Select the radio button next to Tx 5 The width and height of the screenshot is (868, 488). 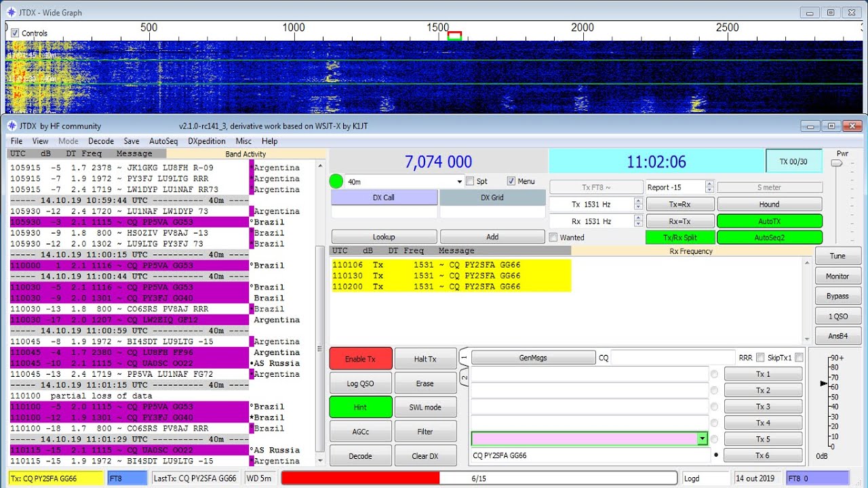pos(714,439)
